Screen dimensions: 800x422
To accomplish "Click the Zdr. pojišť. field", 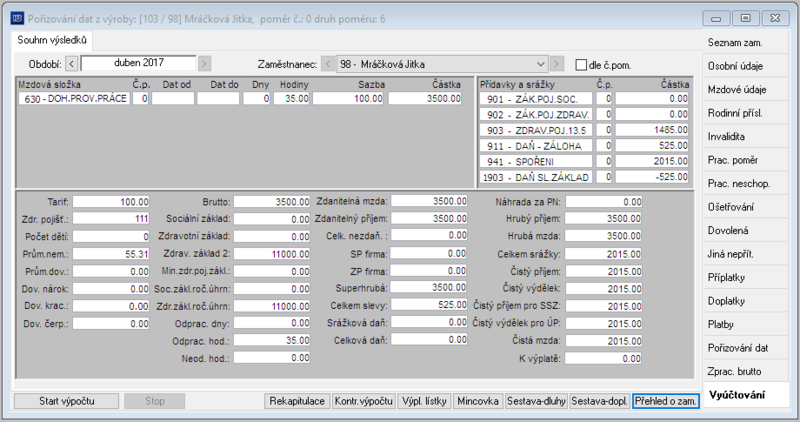I will [111, 219].
